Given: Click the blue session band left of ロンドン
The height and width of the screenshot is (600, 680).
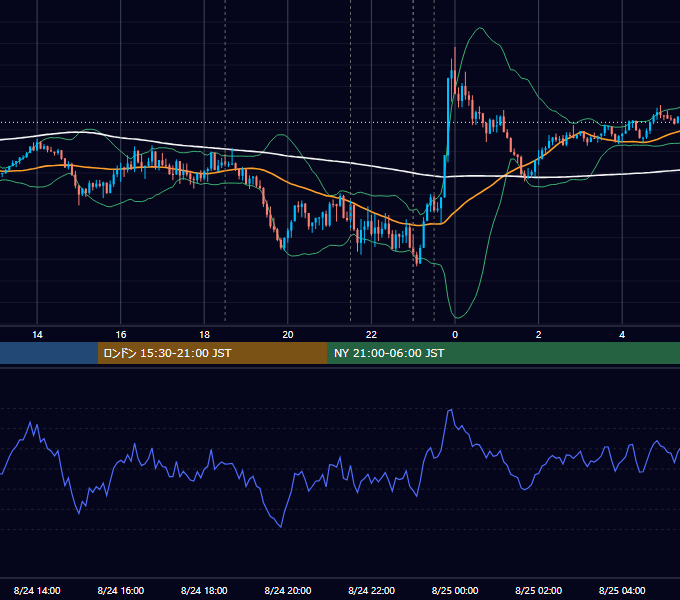Looking at the screenshot, I should [x=49, y=353].
